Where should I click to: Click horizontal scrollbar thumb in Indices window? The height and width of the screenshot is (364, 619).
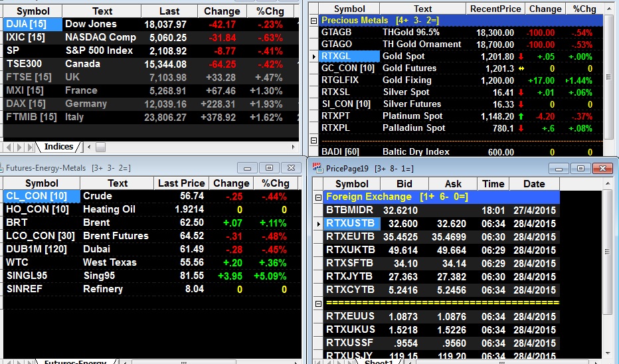(x=101, y=147)
